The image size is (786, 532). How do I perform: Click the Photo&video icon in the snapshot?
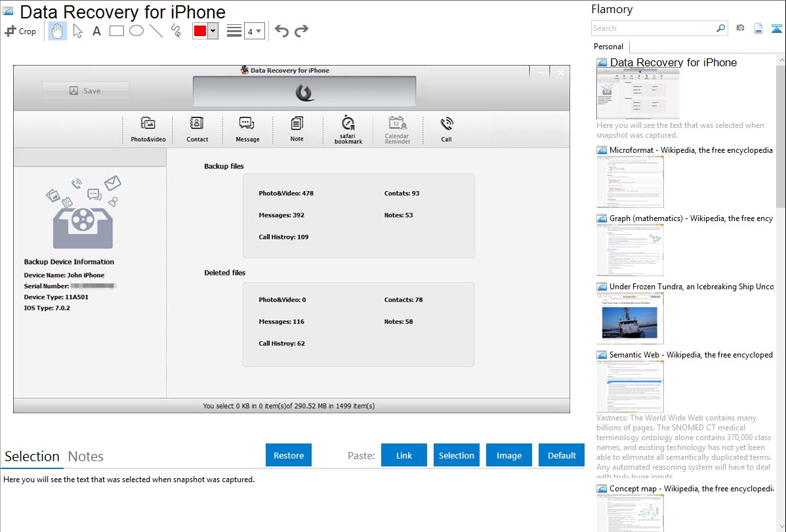tap(148, 129)
